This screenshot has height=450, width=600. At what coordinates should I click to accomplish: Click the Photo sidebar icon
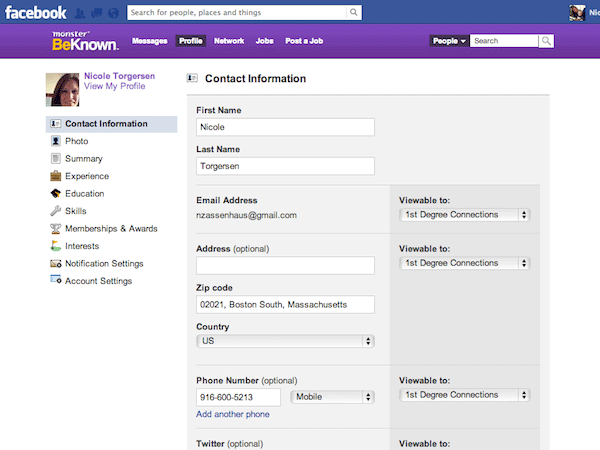pos(55,141)
